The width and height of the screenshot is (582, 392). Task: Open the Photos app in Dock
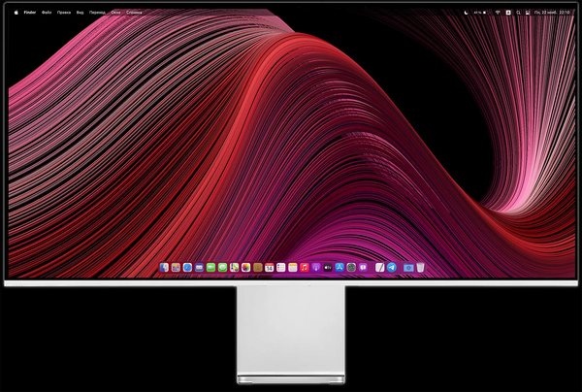246,267
